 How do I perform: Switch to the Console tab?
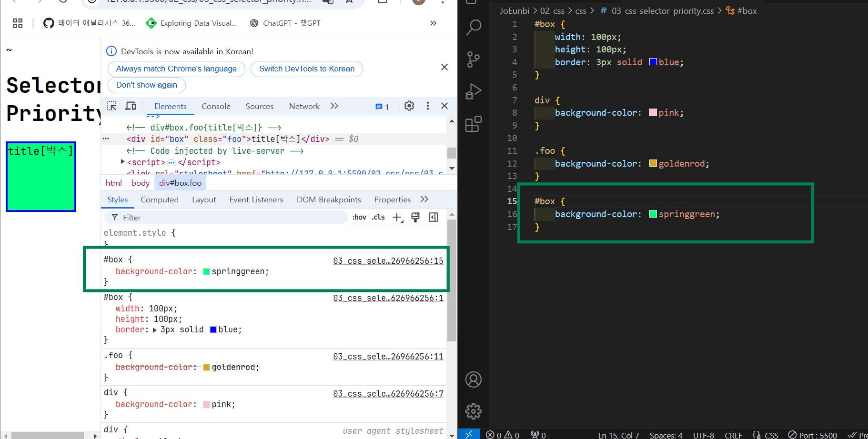point(216,106)
